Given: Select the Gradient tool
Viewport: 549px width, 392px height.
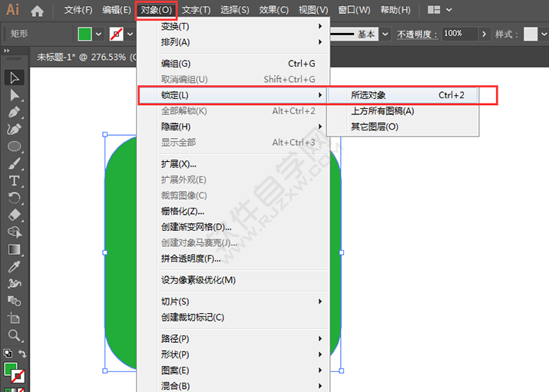Looking at the screenshot, I should tap(14, 249).
